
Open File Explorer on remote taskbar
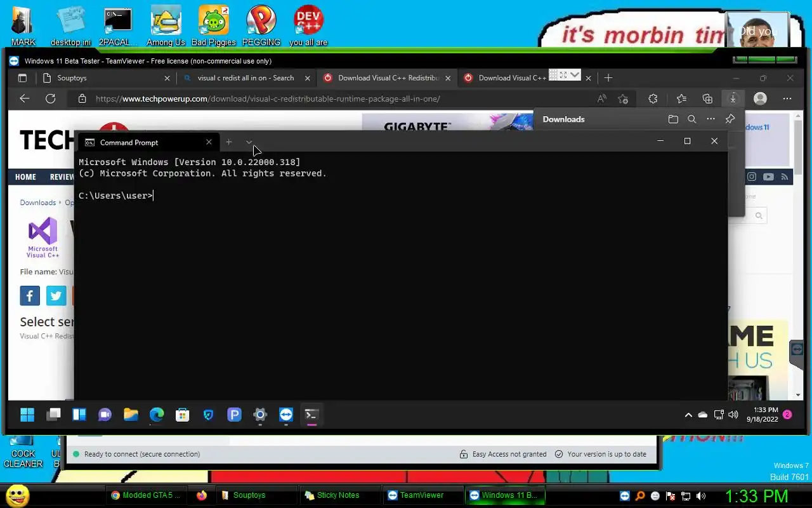[131, 415]
